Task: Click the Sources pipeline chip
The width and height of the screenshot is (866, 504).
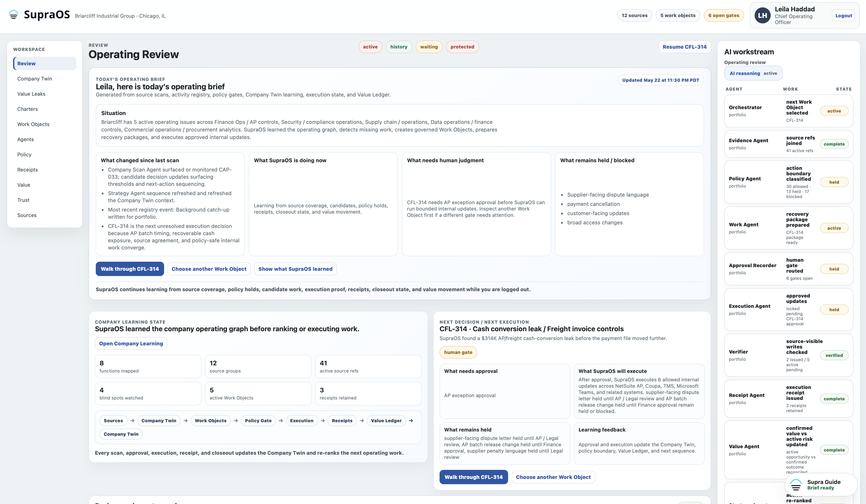Action: tap(113, 421)
